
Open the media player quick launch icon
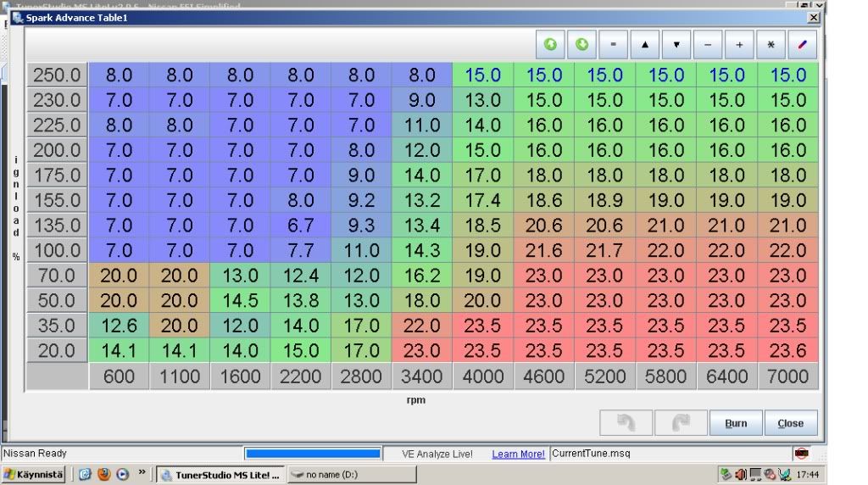click(x=122, y=475)
